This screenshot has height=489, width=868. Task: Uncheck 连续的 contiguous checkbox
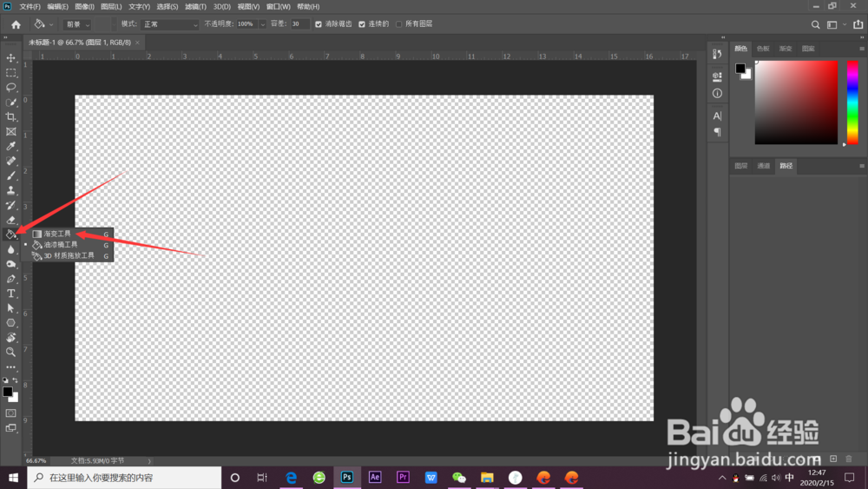coord(362,24)
